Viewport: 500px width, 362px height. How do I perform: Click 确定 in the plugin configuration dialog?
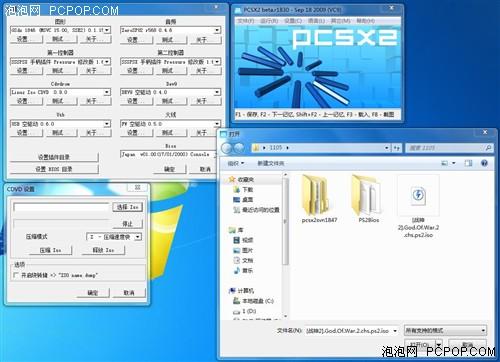click(170, 169)
